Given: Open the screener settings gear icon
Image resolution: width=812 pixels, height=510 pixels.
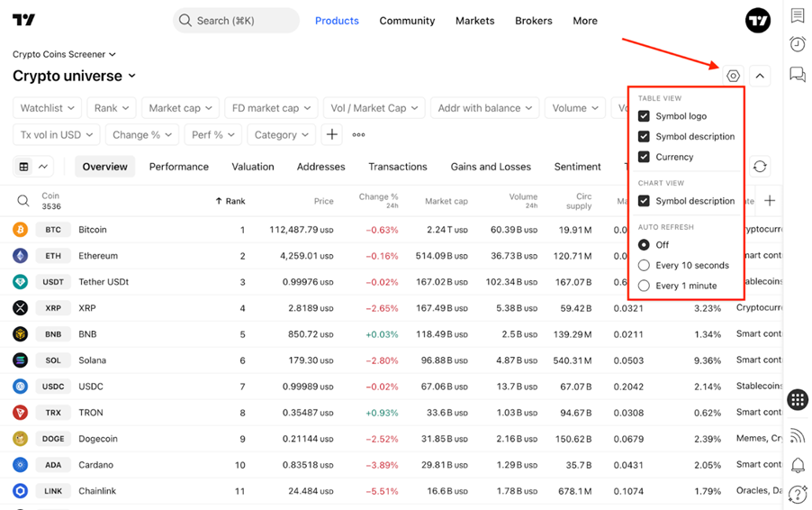Looking at the screenshot, I should tap(733, 77).
